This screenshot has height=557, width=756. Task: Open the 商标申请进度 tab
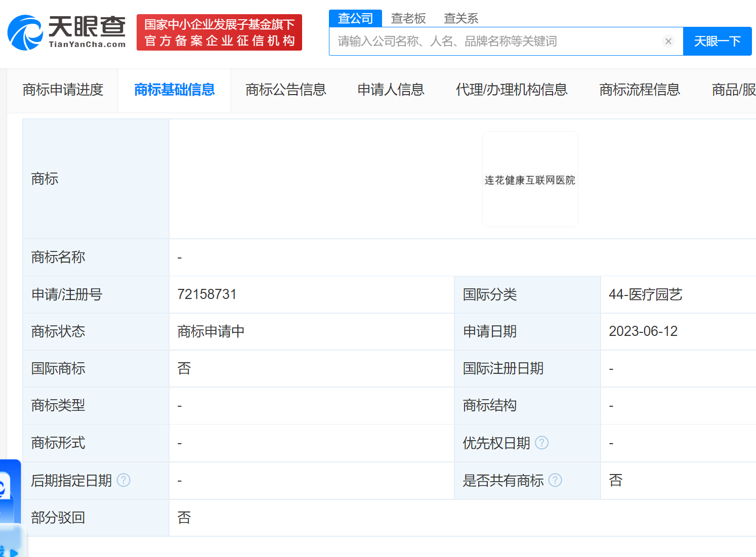(63, 90)
